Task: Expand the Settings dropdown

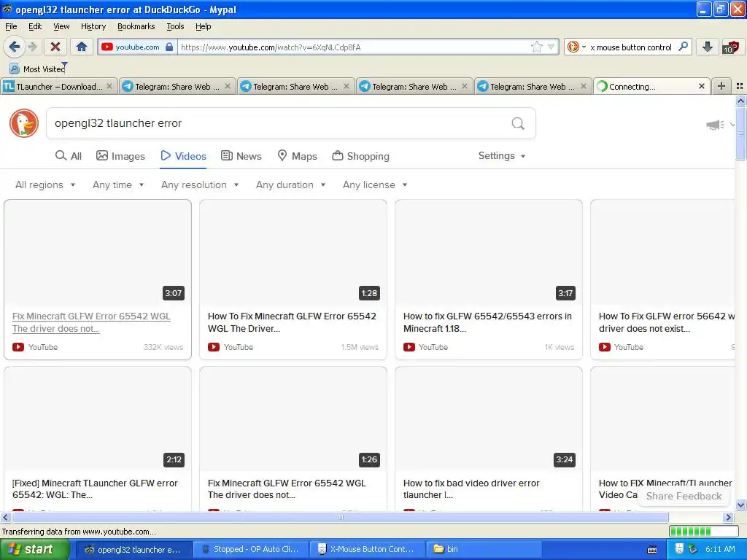Action: 502,156
